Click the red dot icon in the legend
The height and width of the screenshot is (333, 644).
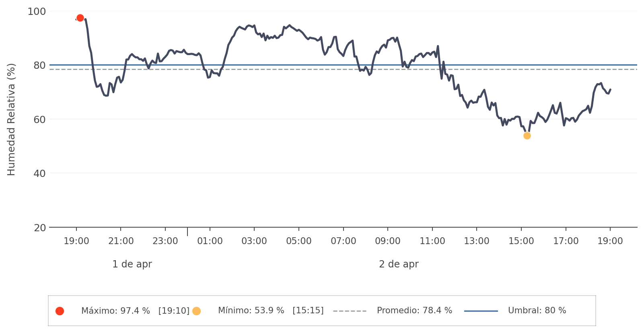(x=60, y=311)
